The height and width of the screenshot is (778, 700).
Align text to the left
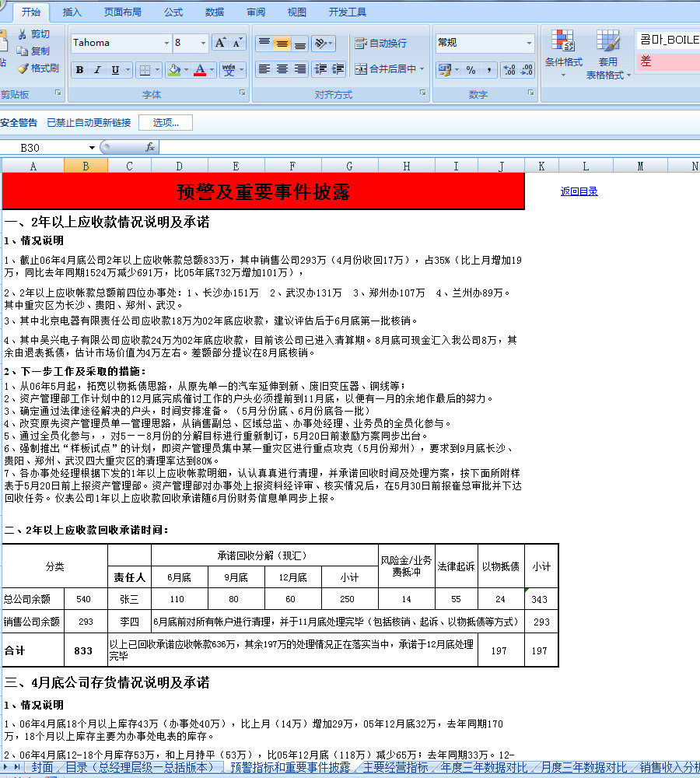(x=264, y=69)
